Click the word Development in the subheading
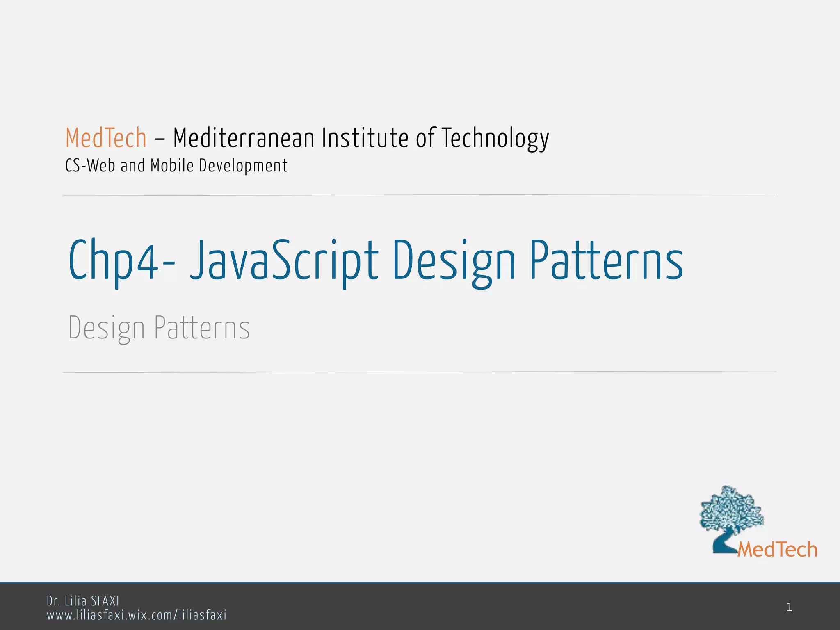Viewport: 840px width, 630px height. pyautogui.click(x=243, y=166)
